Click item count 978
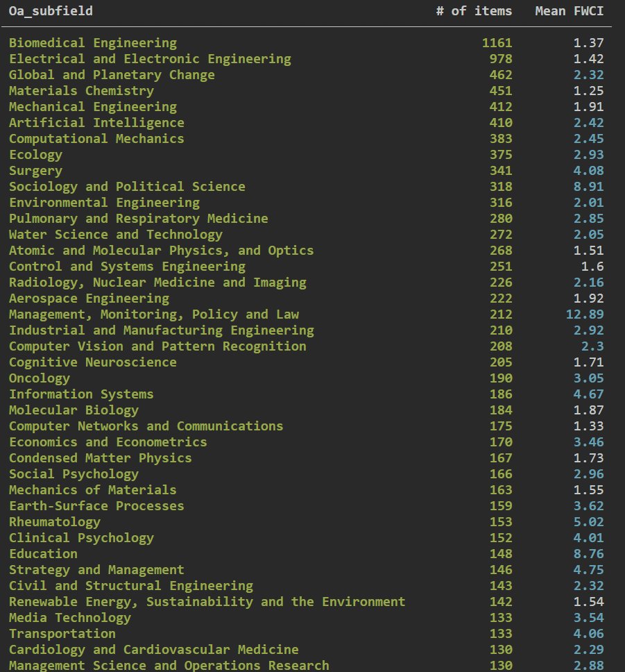The width and height of the screenshot is (625, 672). 501,59
